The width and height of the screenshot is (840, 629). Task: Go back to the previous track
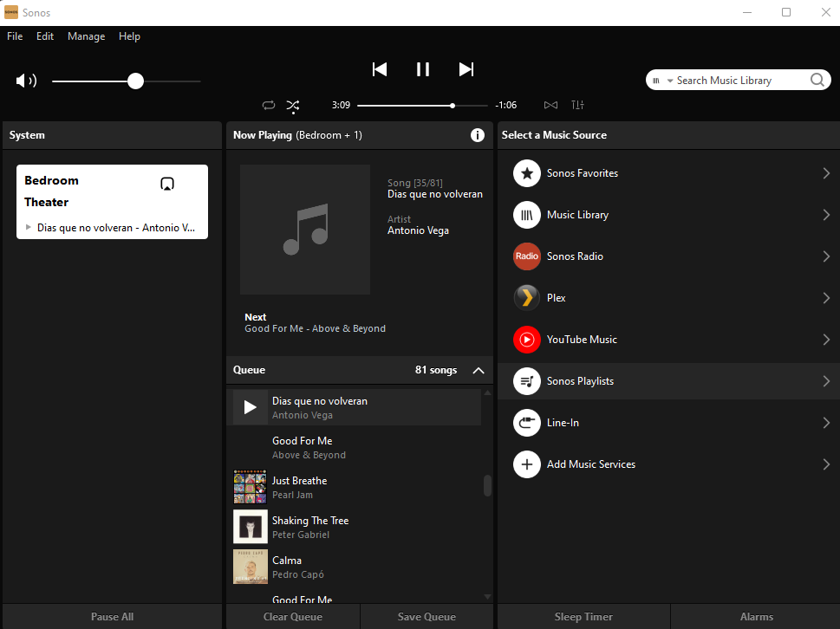[x=380, y=69]
